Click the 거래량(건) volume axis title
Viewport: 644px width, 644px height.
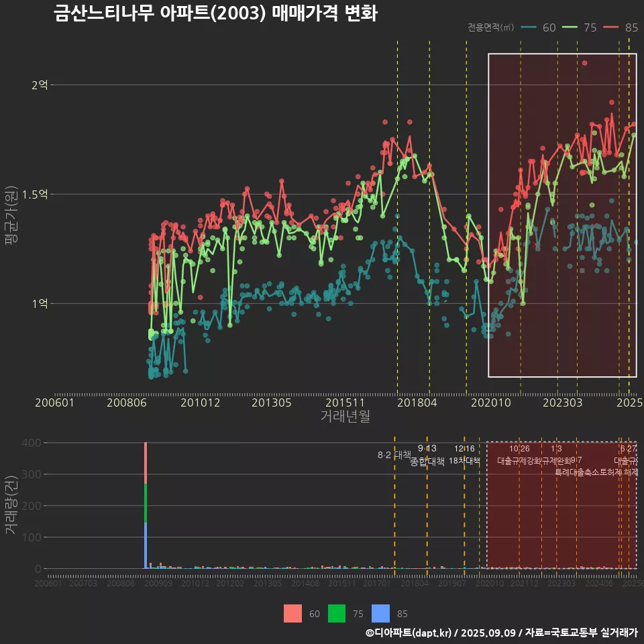tap(11, 506)
